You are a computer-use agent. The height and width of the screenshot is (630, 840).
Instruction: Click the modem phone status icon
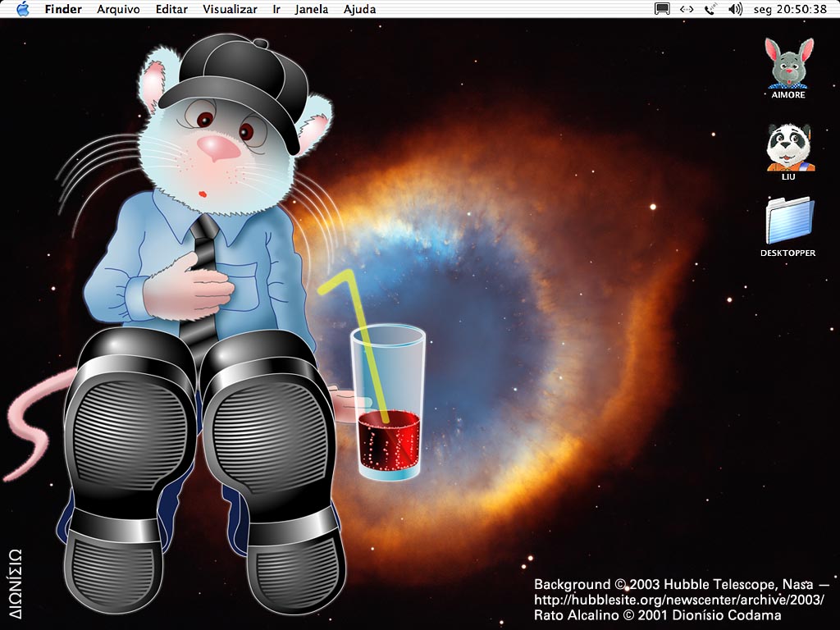point(710,9)
